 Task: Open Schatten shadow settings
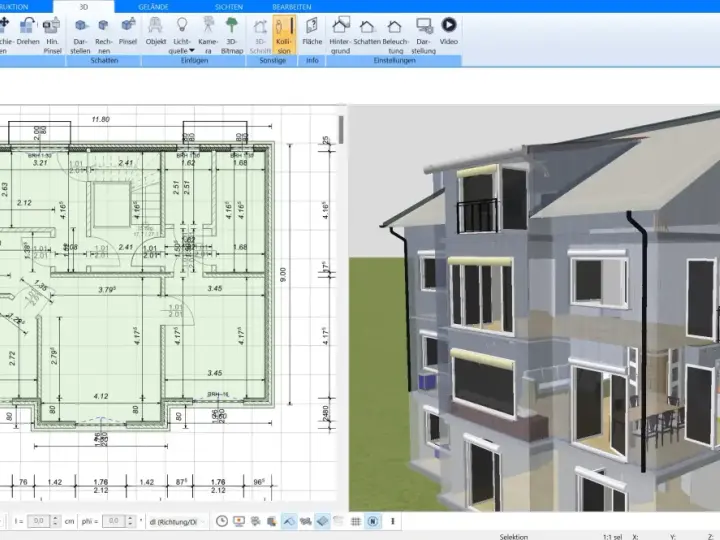(x=367, y=31)
